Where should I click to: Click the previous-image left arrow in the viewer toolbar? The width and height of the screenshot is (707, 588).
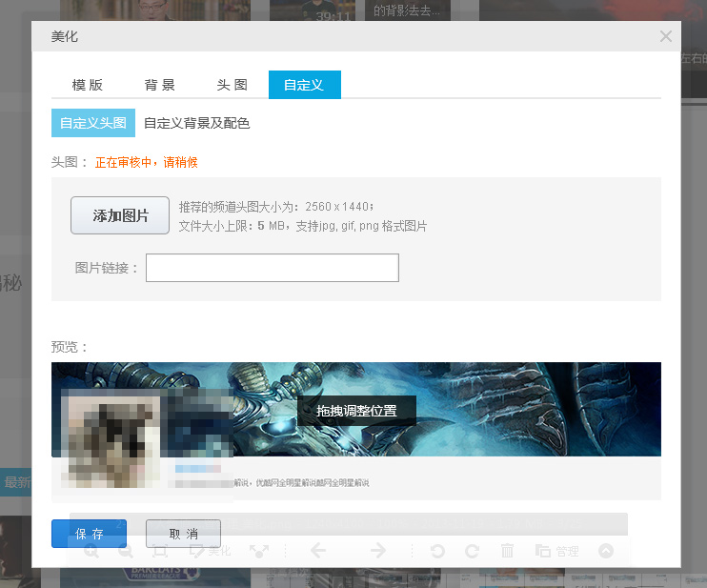(318, 551)
